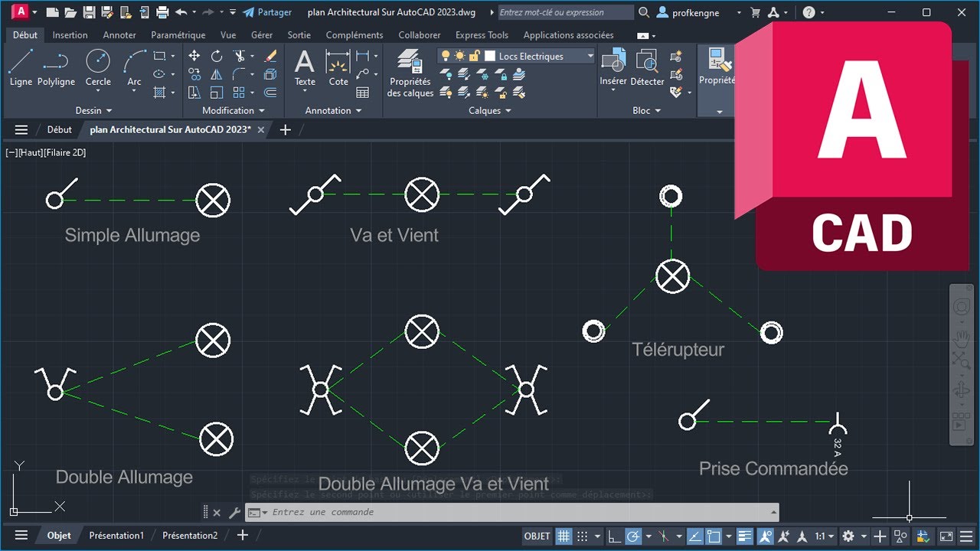Switch to Présentation1 layout tab

(116, 536)
